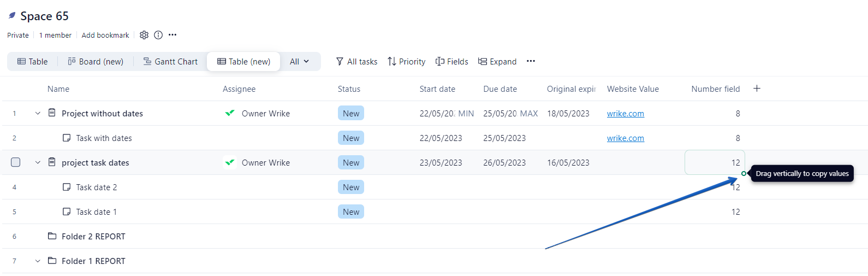Expand the Folder 1 REPORT chevron
Screen dimensions: 868x276
click(38, 261)
